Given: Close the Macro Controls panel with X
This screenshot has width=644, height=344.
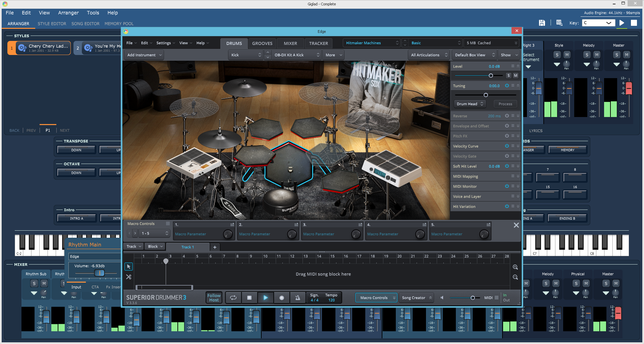Looking at the screenshot, I should click(516, 225).
